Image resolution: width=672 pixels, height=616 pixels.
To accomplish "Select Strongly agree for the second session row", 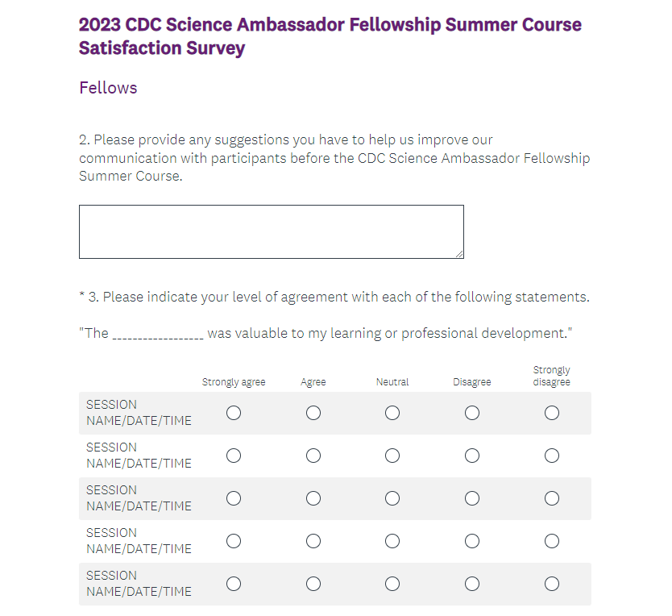I will click(234, 456).
